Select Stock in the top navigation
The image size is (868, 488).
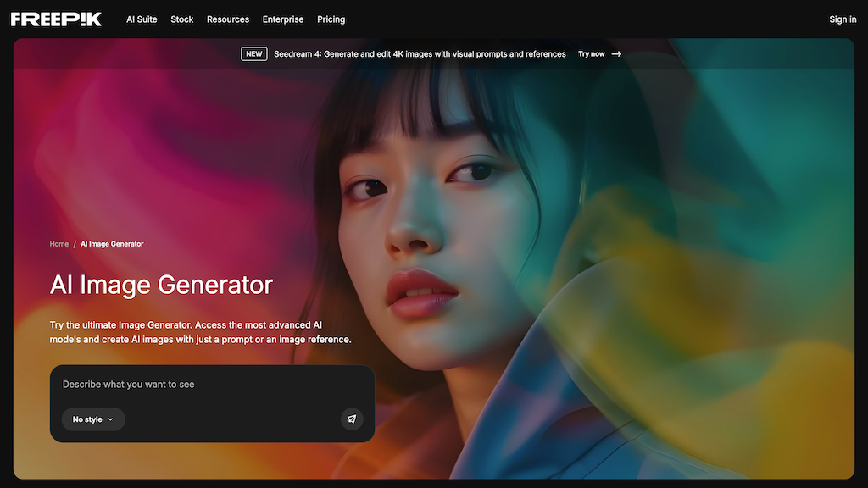coord(181,19)
